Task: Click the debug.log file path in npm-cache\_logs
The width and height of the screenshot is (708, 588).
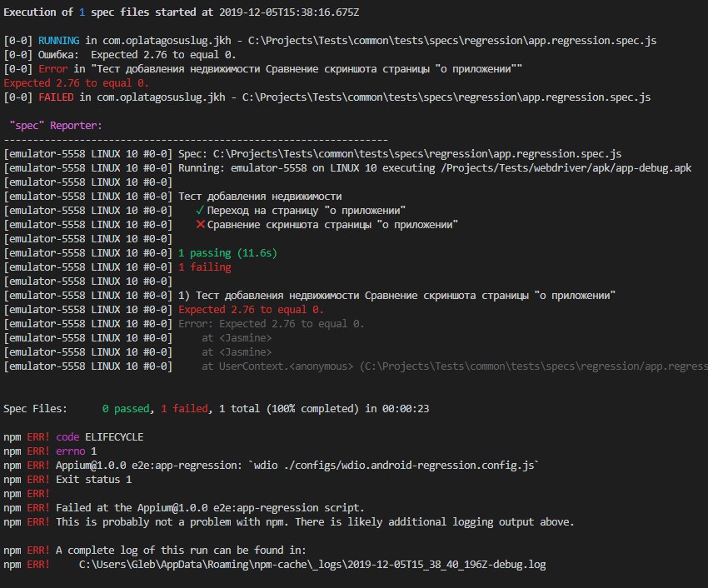Action: pyautogui.click(x=312, y=565)
